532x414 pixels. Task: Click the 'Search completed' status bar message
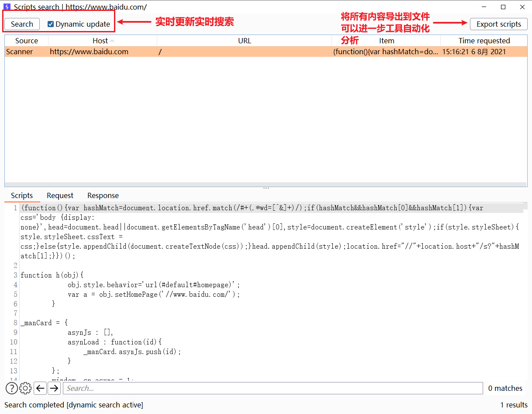pyautogui.click(x=74, y=405)
